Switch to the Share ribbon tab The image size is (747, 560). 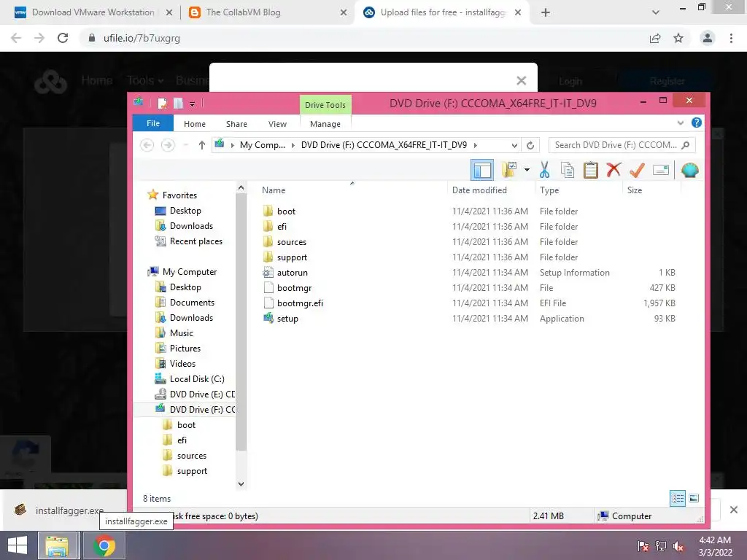[x=236, y=124]
